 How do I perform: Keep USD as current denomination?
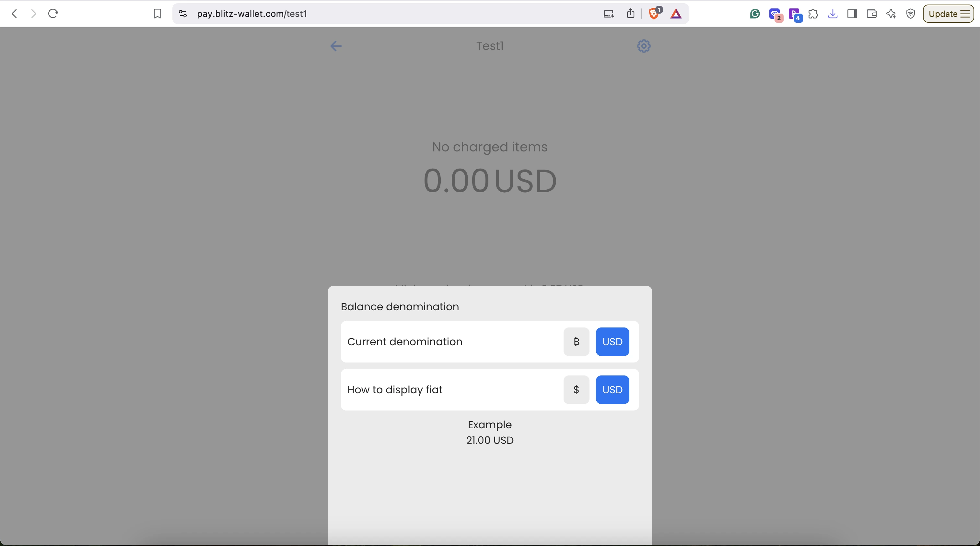click(x=612, y=341)
